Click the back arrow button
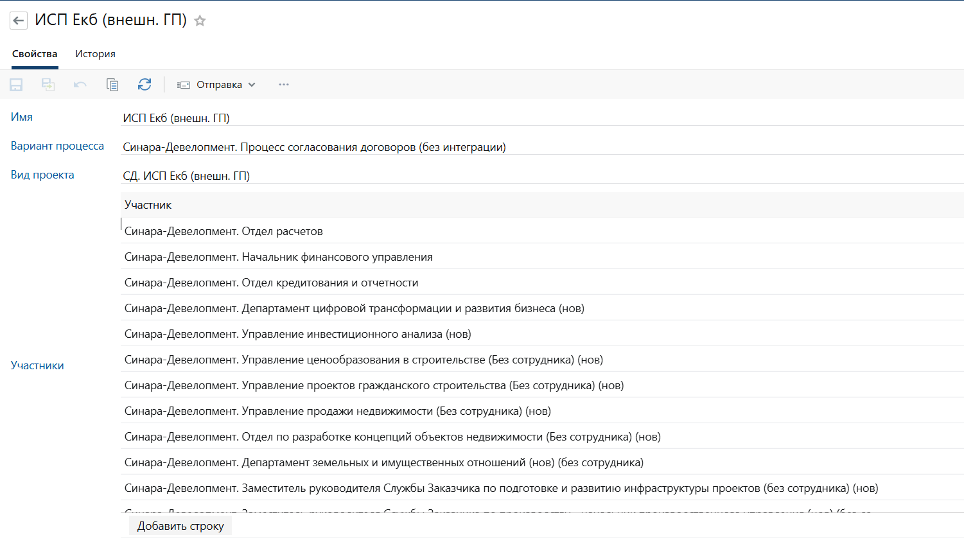This screenshot has height=560, width=964. click(19, 21)
